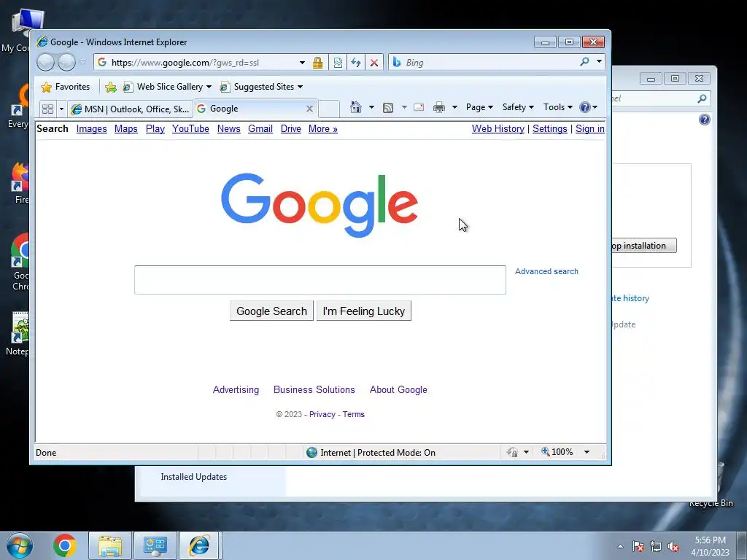Click the RSS Feeds icon
This screenshot has width=747, height=560.
[388, 108]
